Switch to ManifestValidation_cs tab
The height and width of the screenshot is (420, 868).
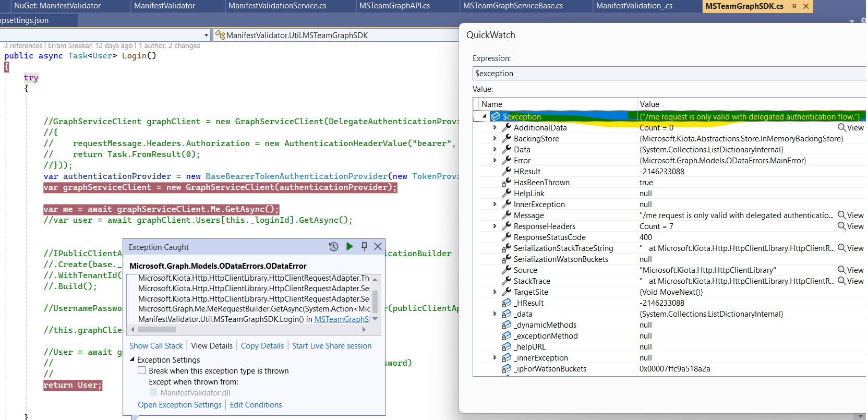[x=634, y=6]
